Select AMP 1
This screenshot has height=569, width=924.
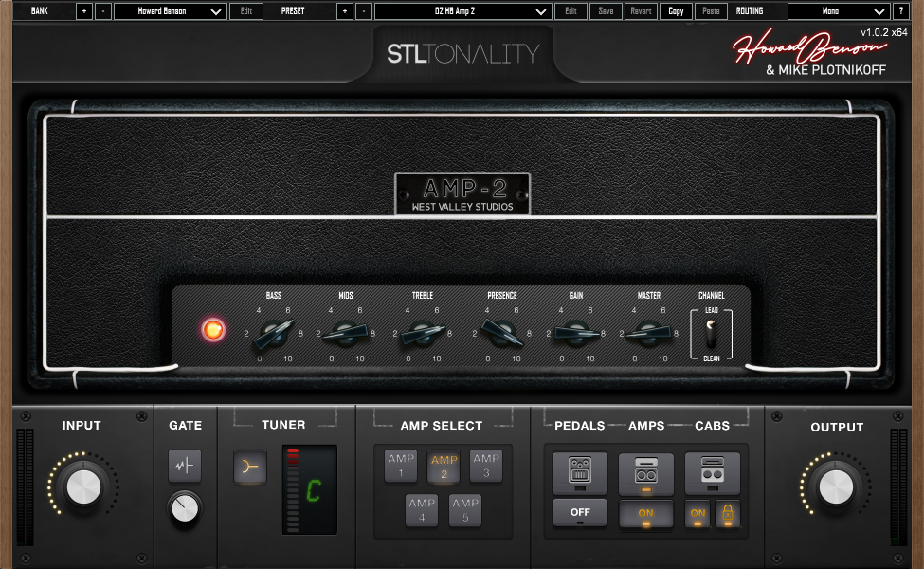(401, 466)
